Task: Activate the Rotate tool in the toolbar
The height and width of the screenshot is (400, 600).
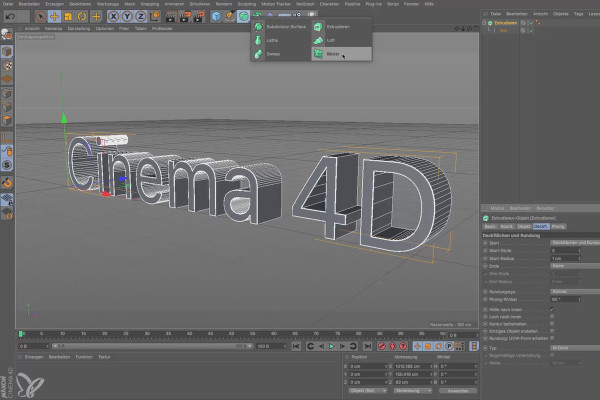Action: point(82,16)
